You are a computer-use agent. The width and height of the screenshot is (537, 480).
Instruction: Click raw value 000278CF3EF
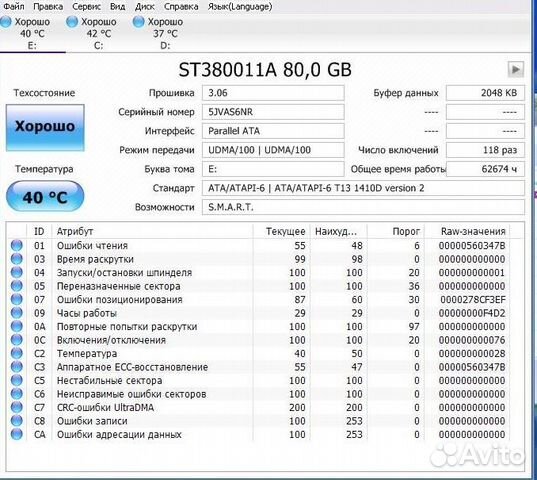tap(473, 300)
